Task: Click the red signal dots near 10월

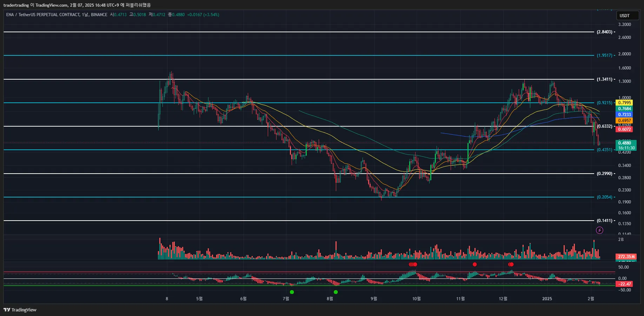Action: pos(413,264)
